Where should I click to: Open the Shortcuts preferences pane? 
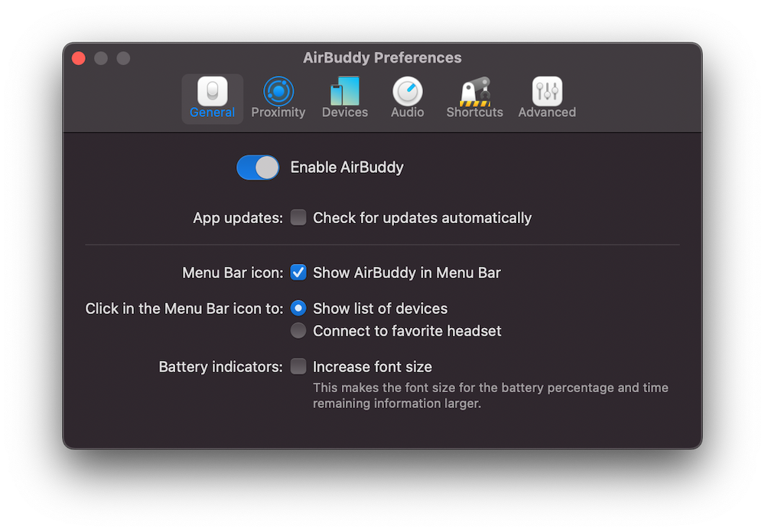(x=474, y=96)
